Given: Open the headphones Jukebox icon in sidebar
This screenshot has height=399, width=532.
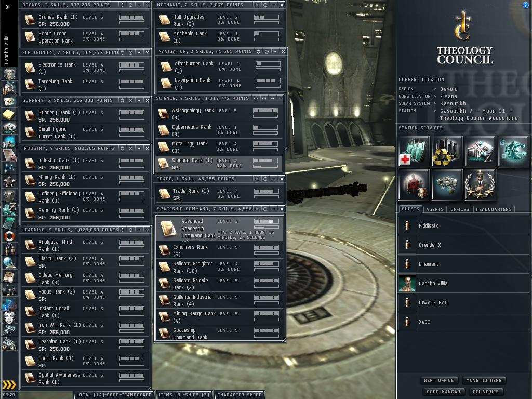Looking at the screenshot, I should point(9,290).
